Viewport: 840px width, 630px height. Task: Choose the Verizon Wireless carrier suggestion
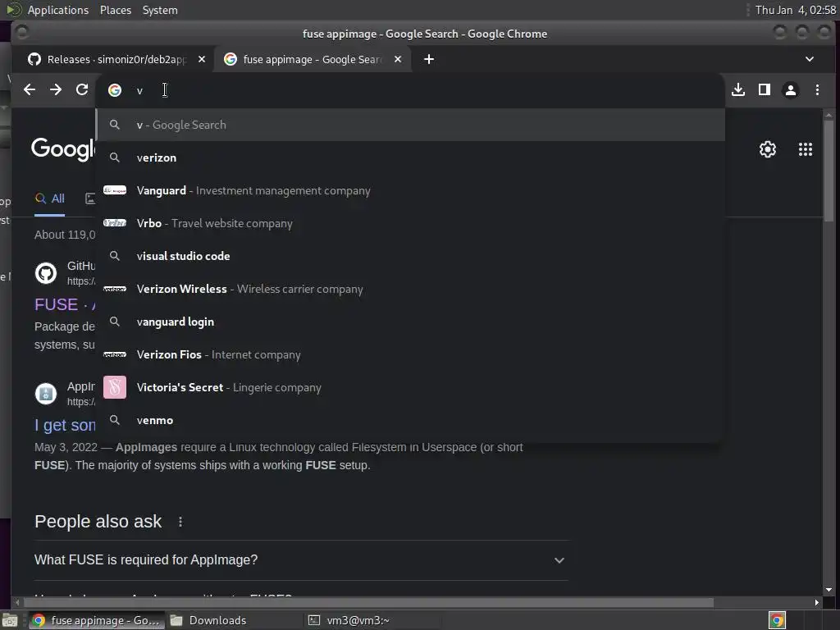click(410, 290)
